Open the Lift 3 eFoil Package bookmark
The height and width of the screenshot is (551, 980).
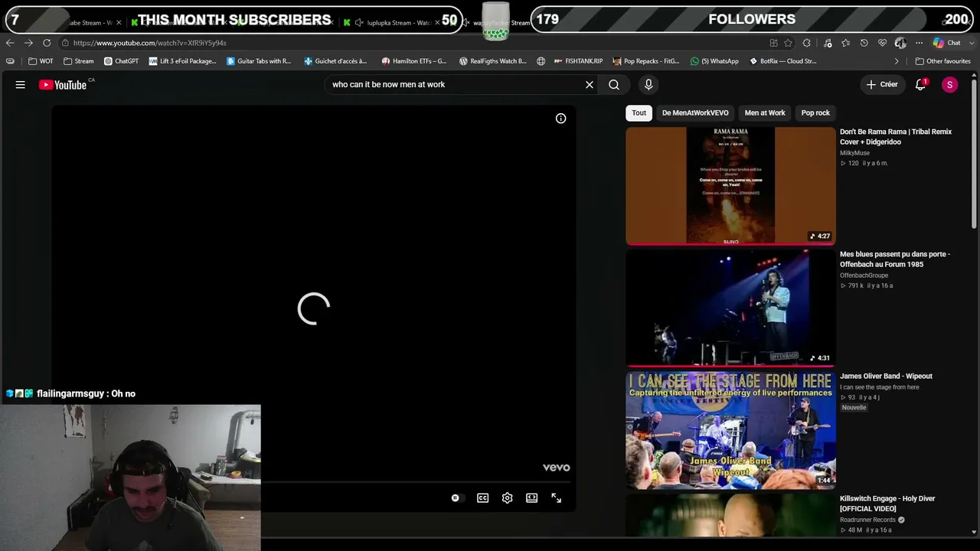click(183, 61)
